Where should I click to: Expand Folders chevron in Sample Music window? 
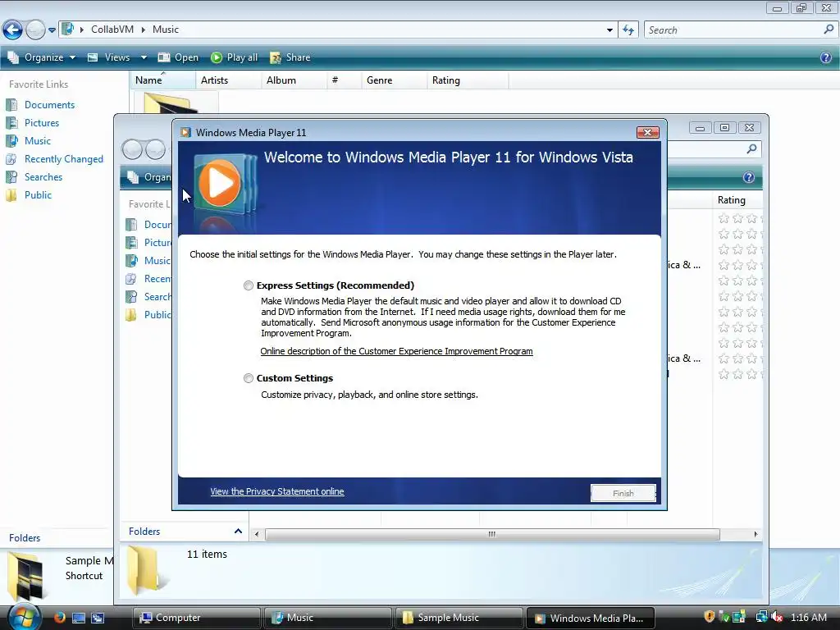pyautogui.click(x=238, y=532)
